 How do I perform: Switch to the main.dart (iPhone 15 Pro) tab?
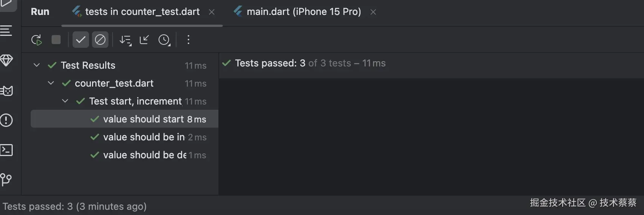coord(303,12)
